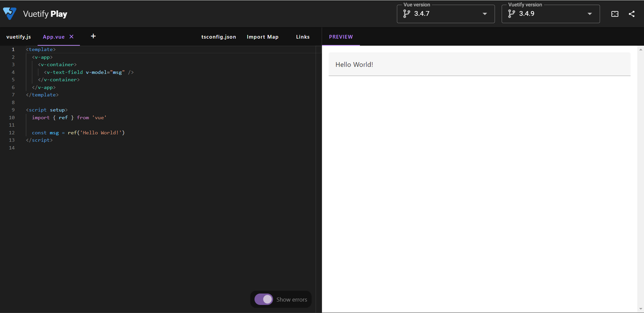The width and height of the screenshot is (644, 313).
Task: Open the tsconfig.json tab
Action: tap(218, 37)
